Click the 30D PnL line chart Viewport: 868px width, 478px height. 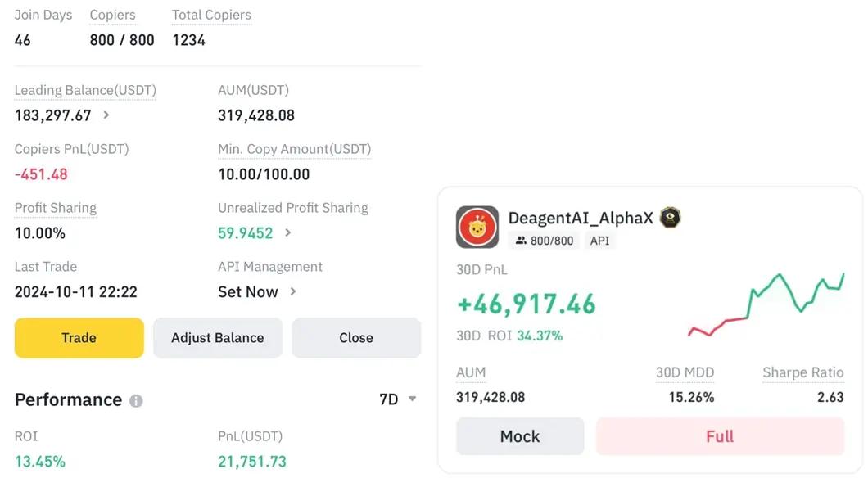click(766, 307)
